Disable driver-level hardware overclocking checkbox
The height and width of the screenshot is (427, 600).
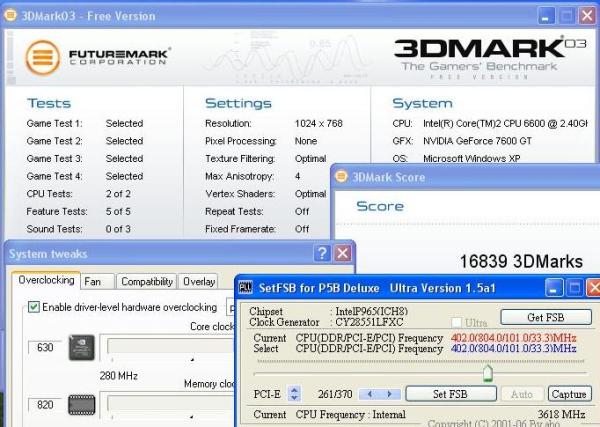pyautogui.click(x=34, y=307)
